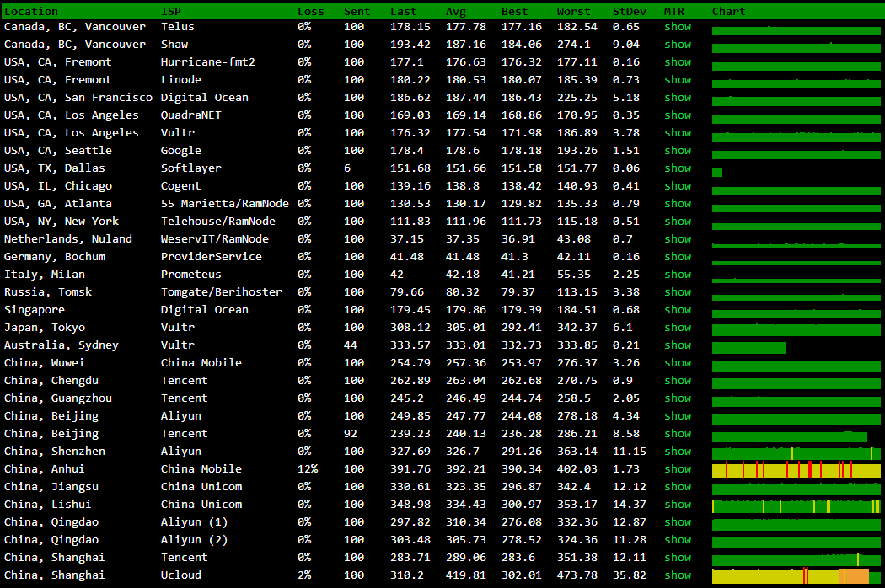The image size is (885, 588).
Task: Click the 12% loss value for Anhui
Action: (x=308, y=468)
